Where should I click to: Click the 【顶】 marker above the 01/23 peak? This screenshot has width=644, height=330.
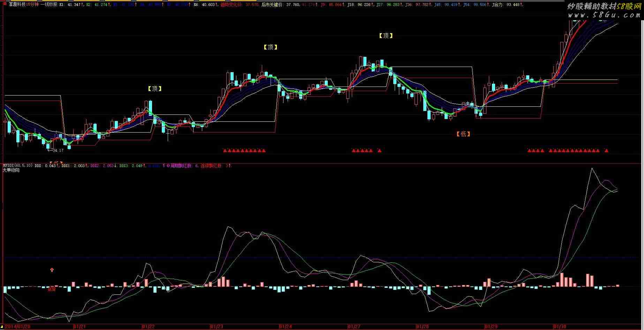tap(270, 47)
